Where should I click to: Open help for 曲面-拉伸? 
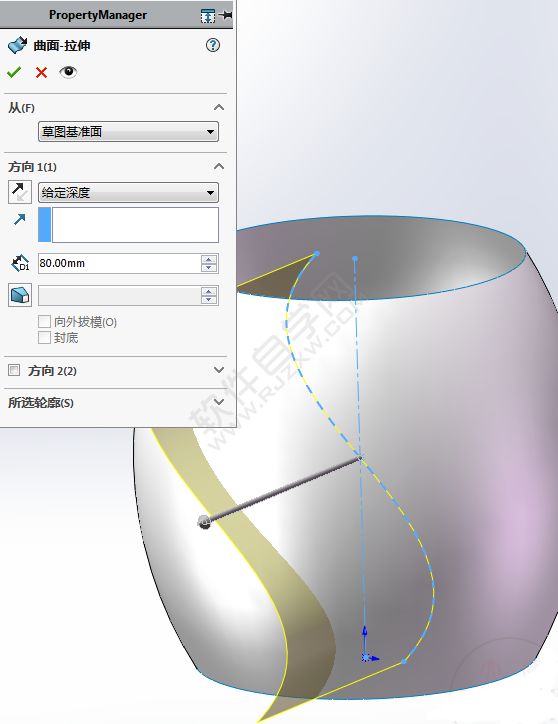(x=212, y=45)
